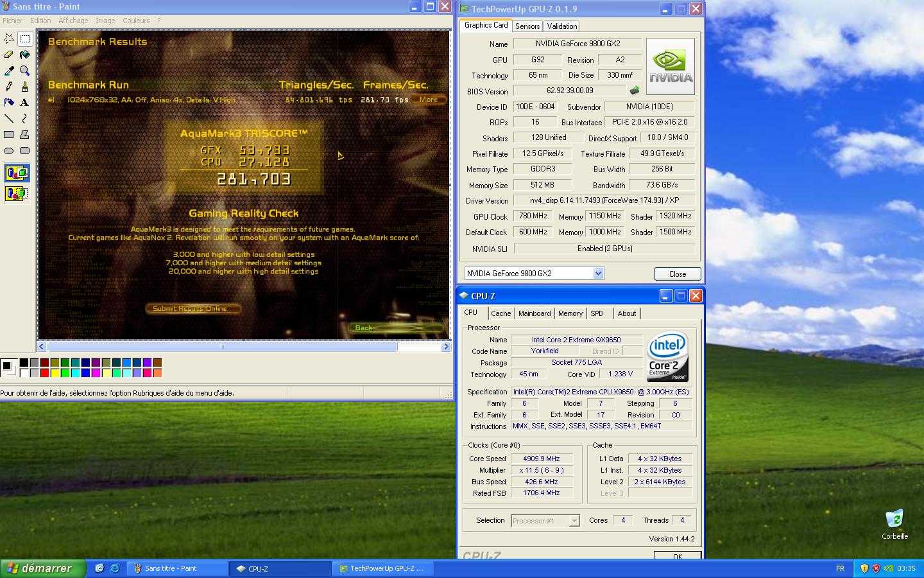Viewport: 924px width, 578px height.
Task: Open the SPD tab in CPU-Z
Action: [x=597, y=313]
